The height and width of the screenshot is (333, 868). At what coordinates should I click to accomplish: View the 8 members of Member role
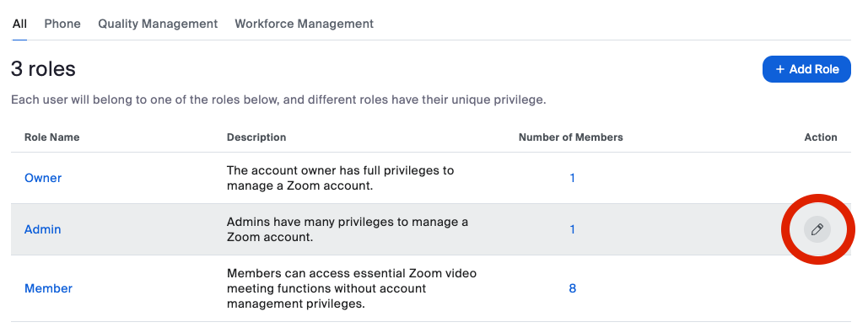(x=573, y=289)
